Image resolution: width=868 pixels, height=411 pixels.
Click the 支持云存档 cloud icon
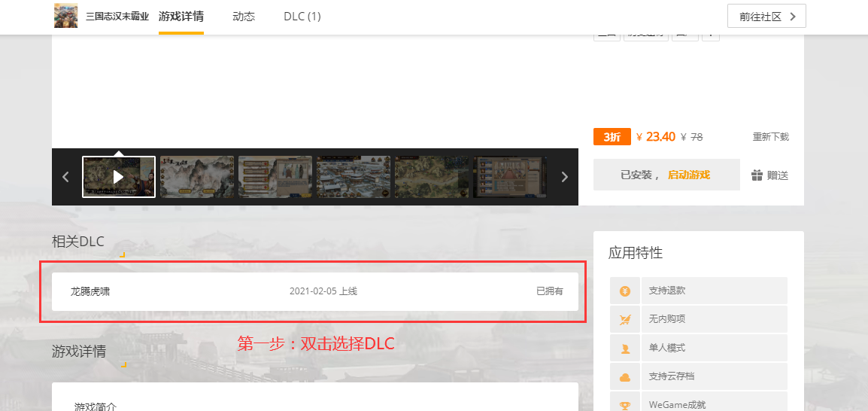click(x=625, y=377)
